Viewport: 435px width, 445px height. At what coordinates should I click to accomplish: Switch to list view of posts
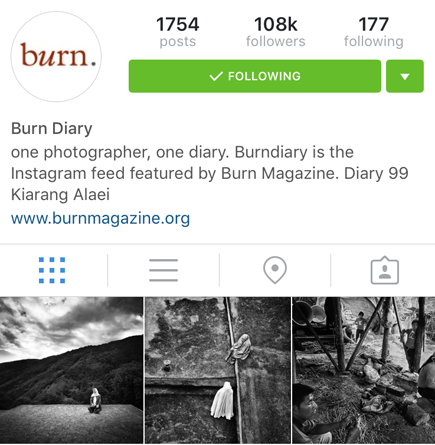coord(163,270)
